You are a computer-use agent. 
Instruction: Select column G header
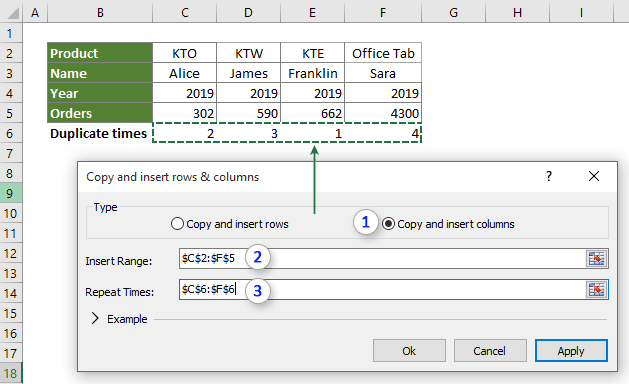tap(454, 12)
